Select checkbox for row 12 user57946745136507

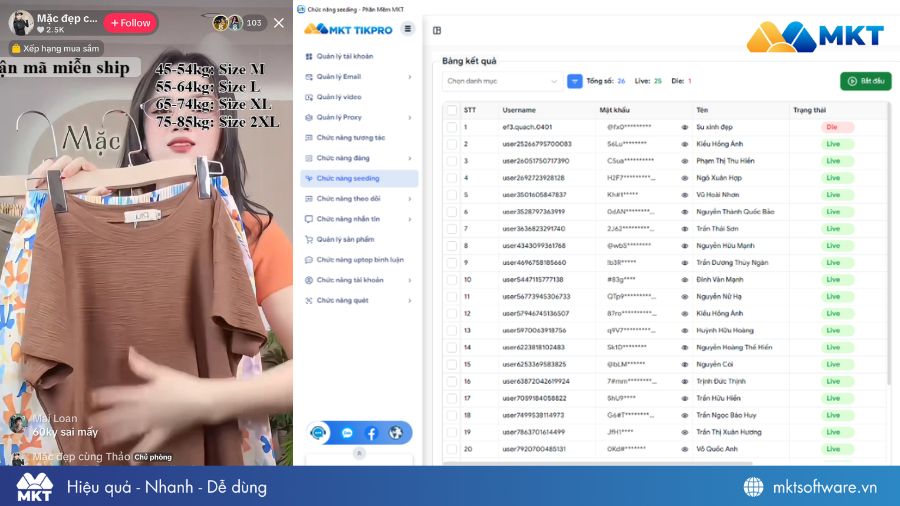point(452,314)
